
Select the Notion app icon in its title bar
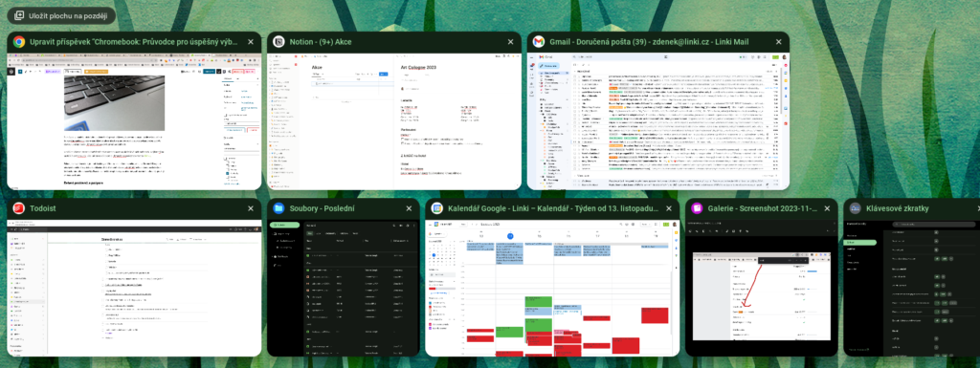click(x=278, y=42)
